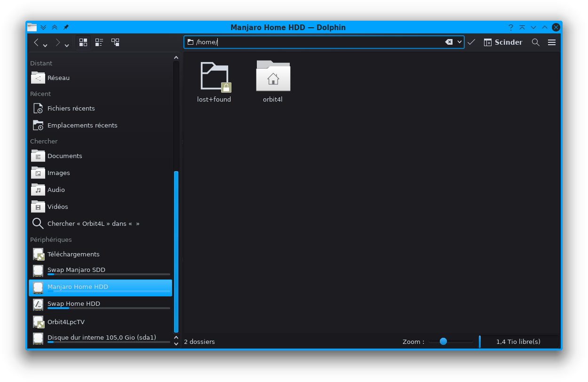Click the Distant section header
The height and width of the screenshot is (382, 588).
pyautogui.click(x=41, y=63)
